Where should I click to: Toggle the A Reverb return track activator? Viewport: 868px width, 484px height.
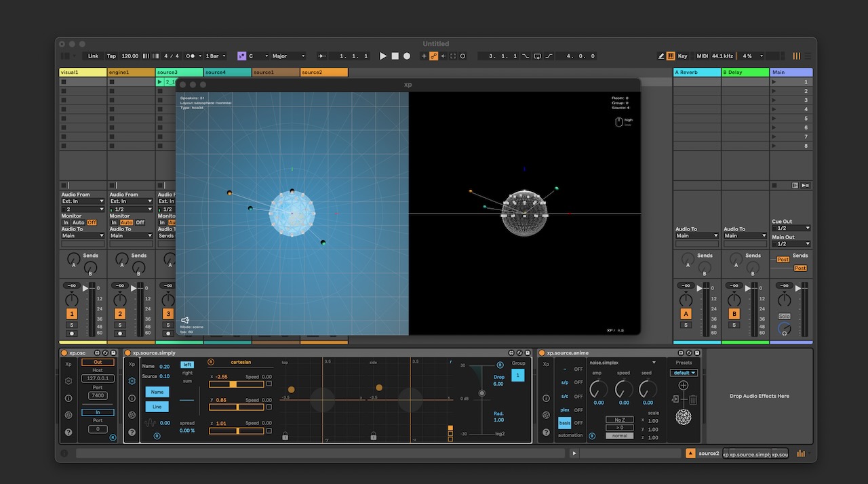(686, 314)
